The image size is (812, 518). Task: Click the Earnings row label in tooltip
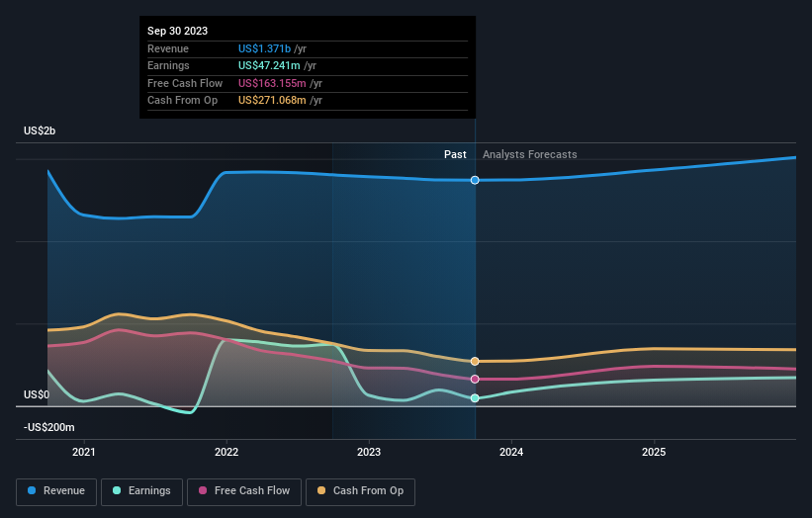168,65
